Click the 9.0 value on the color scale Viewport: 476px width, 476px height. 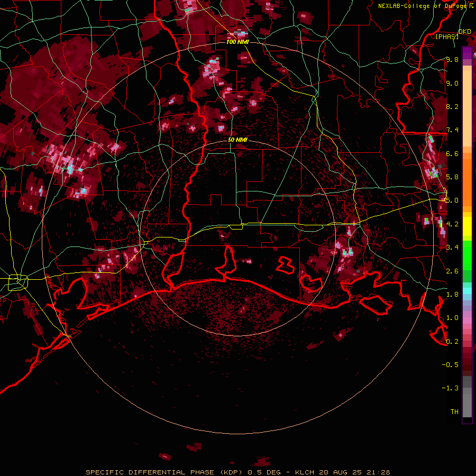point(452,83)
